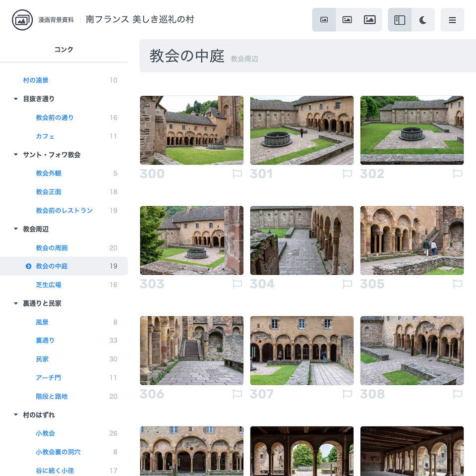Open the 裏通り category
The height and width of the screenshot is (476, 476).
[45, 340]
